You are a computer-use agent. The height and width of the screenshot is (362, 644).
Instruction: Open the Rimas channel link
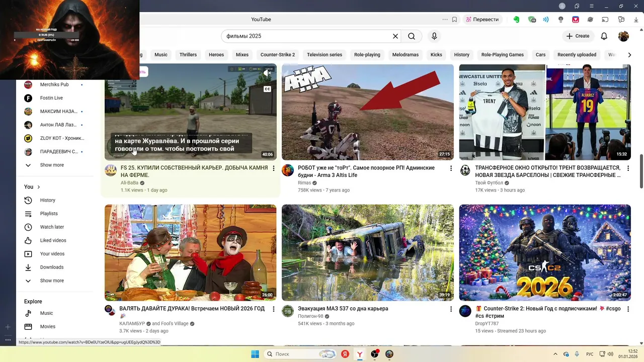304,183
